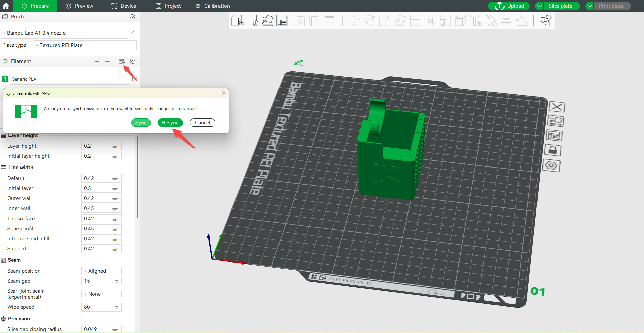This screenshot has height=333, width=644.
Task: Select the Measure ruler tool
Action: point(506,20)
